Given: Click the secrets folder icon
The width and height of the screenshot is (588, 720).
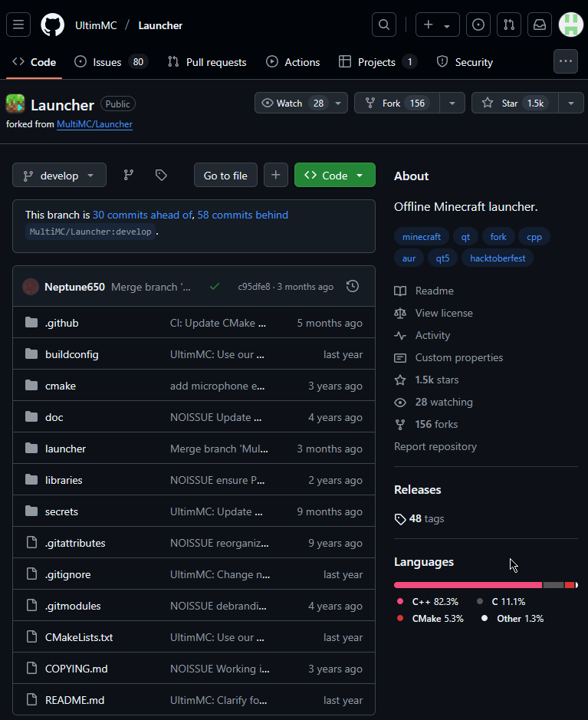Looking at the screenshot, I should (x=31, y=511).
